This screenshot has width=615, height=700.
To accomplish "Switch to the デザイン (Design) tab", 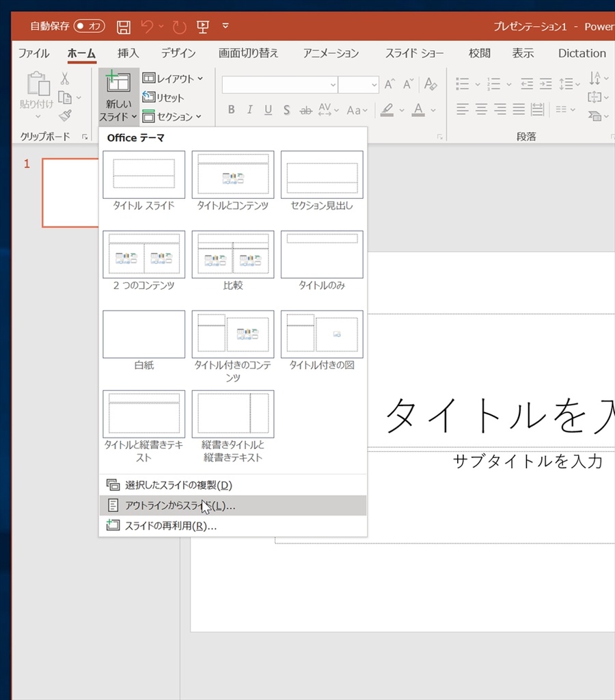I will (x=178, y=53).
